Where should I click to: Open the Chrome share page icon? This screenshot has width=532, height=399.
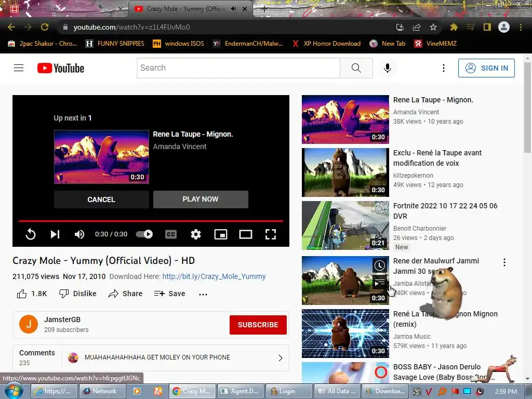[x=417, y=27]
